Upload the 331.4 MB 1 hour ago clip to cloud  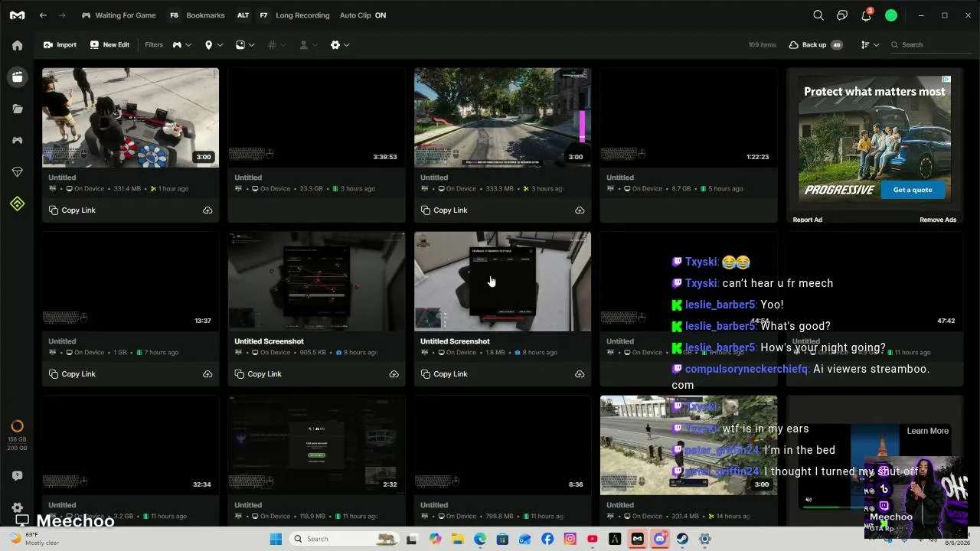coord(207,210)
